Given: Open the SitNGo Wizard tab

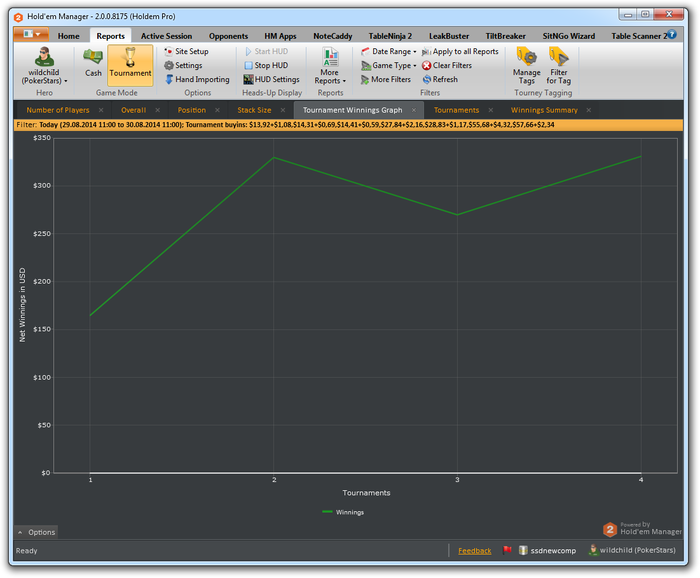Looking at the screenshot, I should tap(569, 36).
